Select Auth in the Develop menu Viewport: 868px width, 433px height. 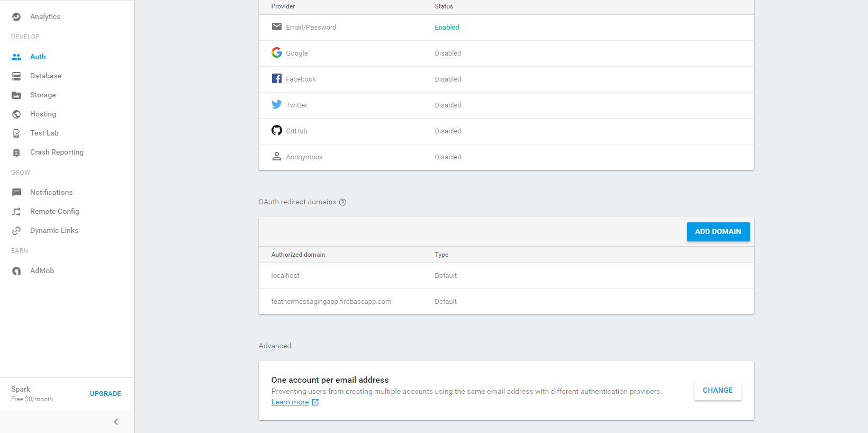[x=38, y=57]
